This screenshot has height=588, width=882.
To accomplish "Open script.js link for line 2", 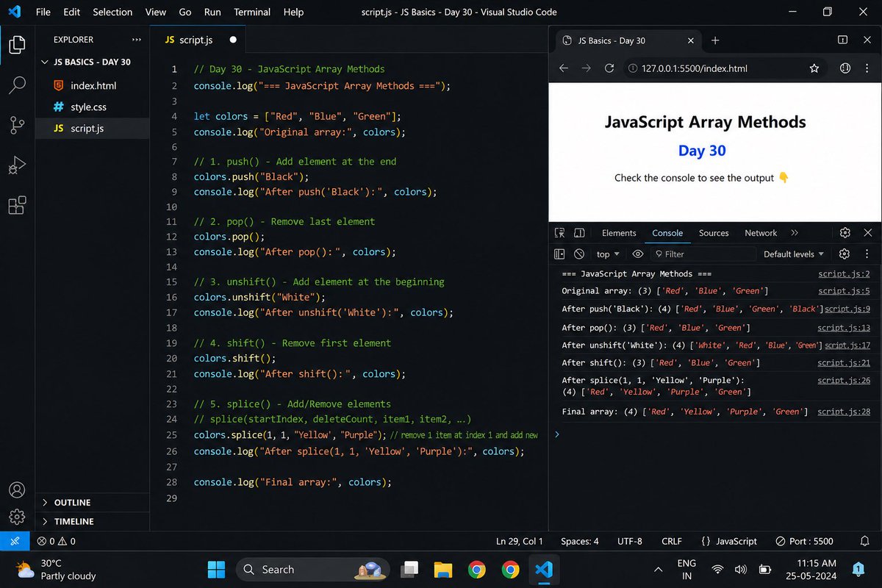I will [x=844, y=274].
